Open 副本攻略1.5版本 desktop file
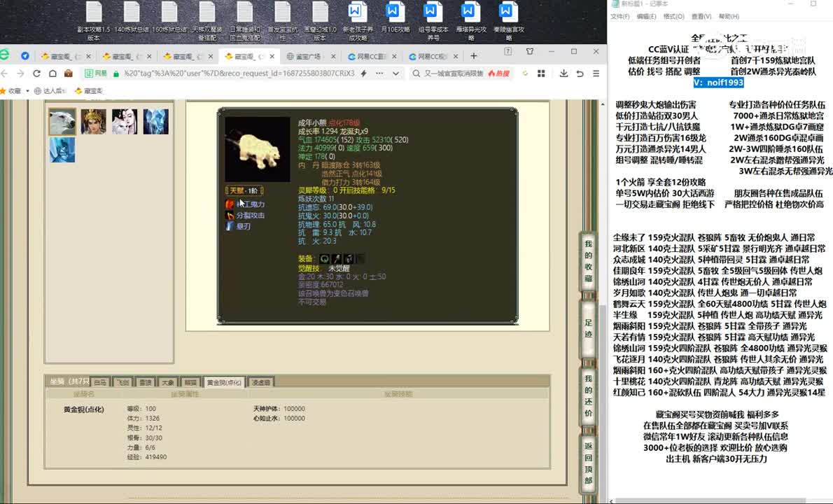 click(94, 21)
